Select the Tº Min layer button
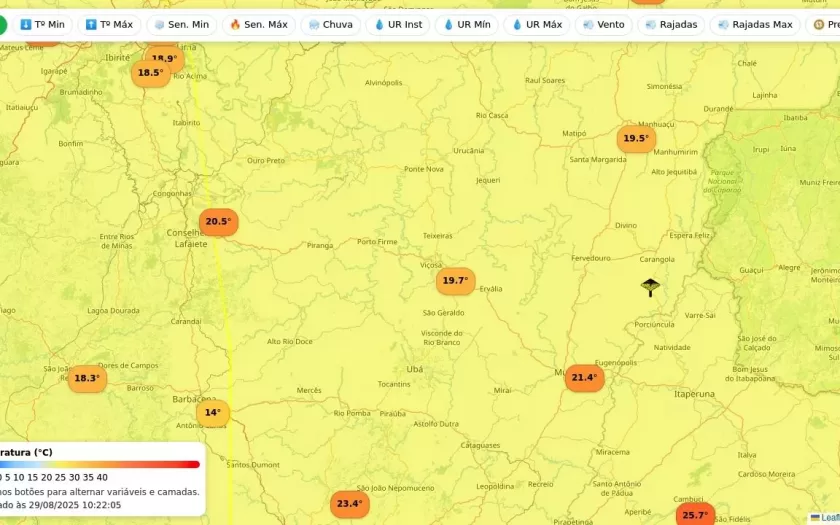The width and height of the screenshot is (840, 525). tap(42, 25)
